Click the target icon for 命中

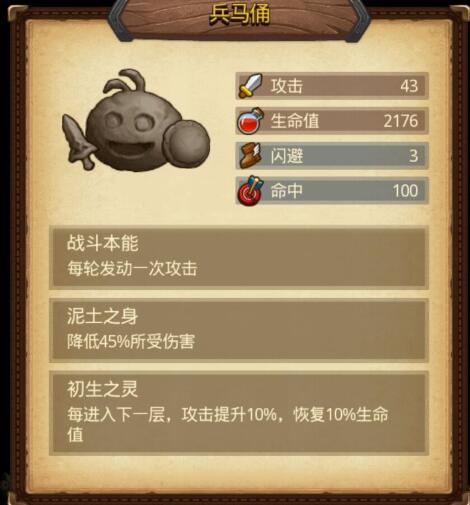250,190
